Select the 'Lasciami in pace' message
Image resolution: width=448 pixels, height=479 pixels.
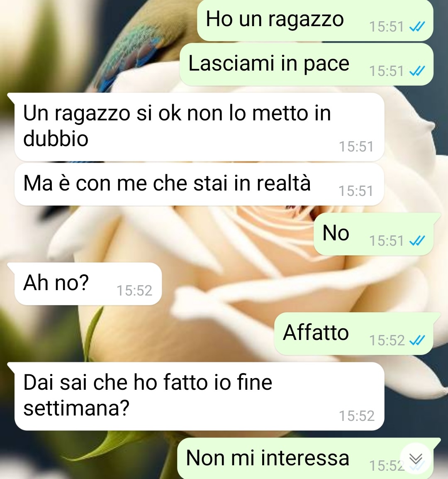click(x=306, y=64)
